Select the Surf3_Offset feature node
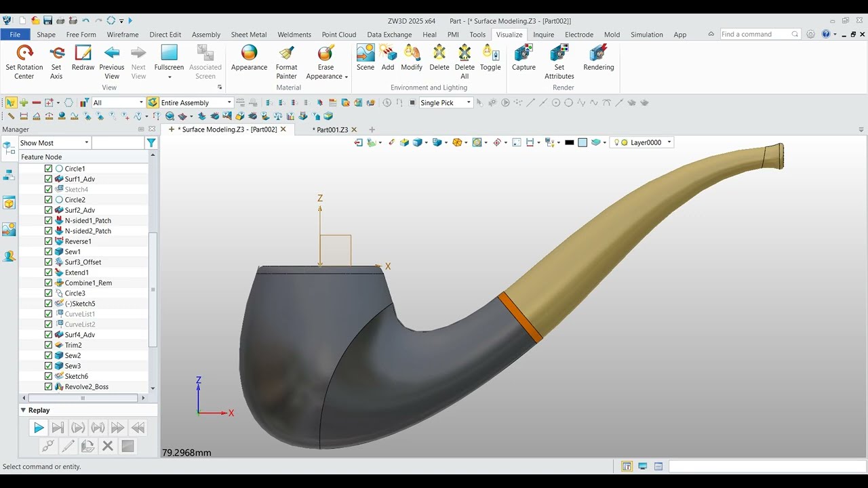 tap(83, 262)
